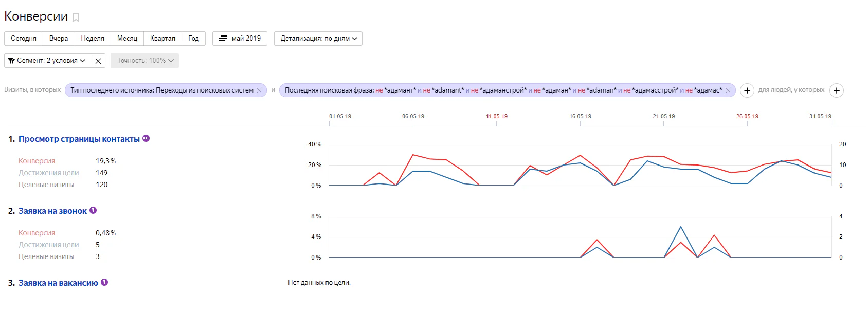Viewport: 868px width, 331px height.
Task: Open the Просмотр страницы контакты goal link
Action: [x=79, y=139]
